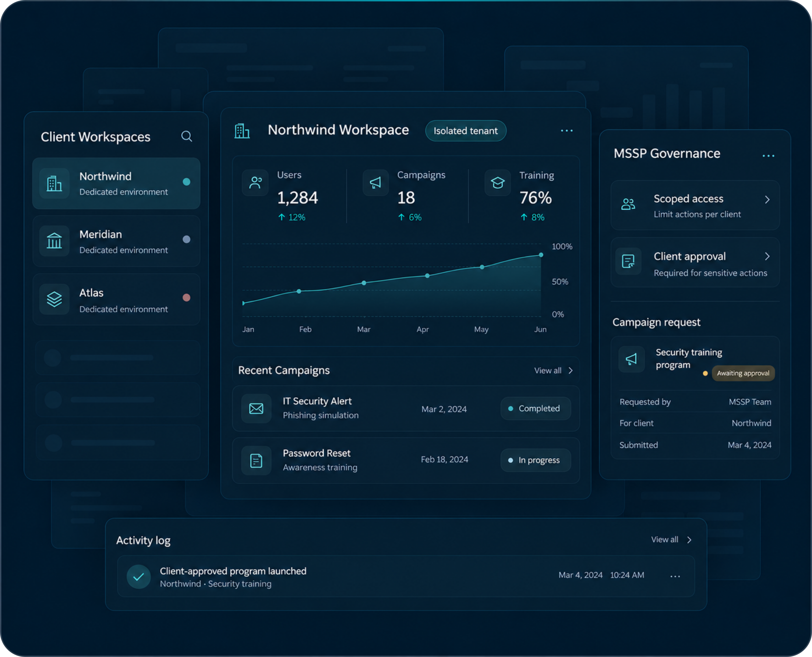Image resolution: width=812 pixels, height=657 pixels.
Task: Open View all in Activity log
Action: pos(665,540)
